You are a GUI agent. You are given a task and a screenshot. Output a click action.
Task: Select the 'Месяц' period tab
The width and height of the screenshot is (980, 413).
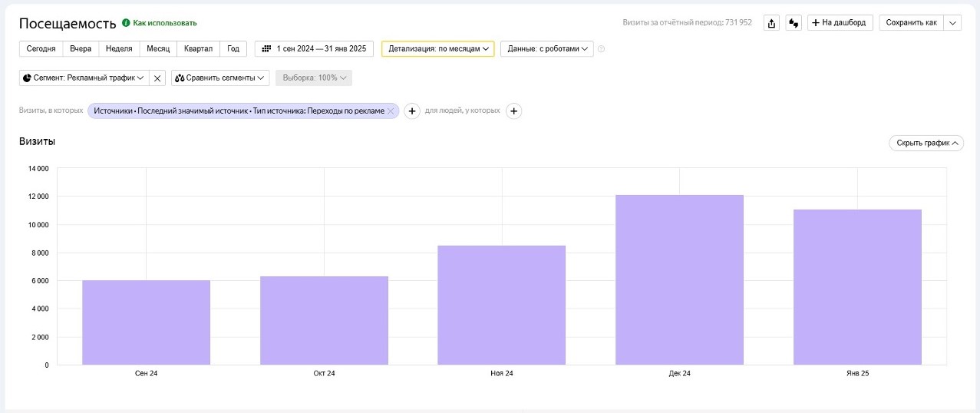point(158,48)
